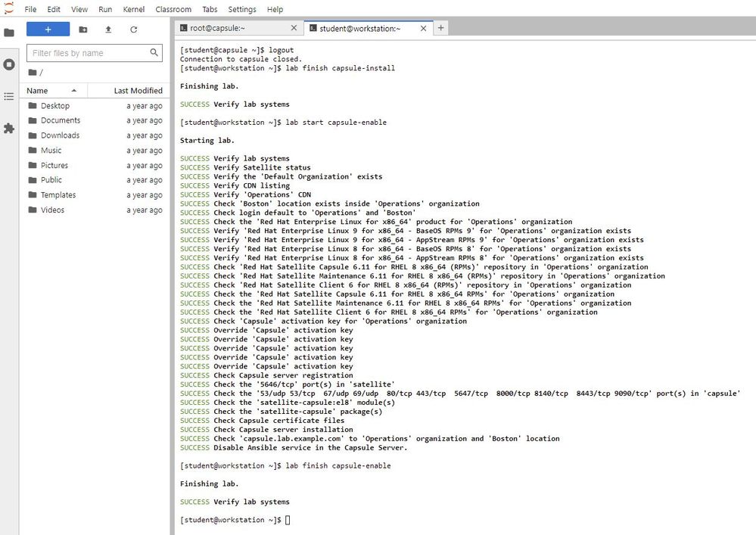Click the New Folder icon
The width and height of the screenshot is (756, 535).
pos(82,30)
